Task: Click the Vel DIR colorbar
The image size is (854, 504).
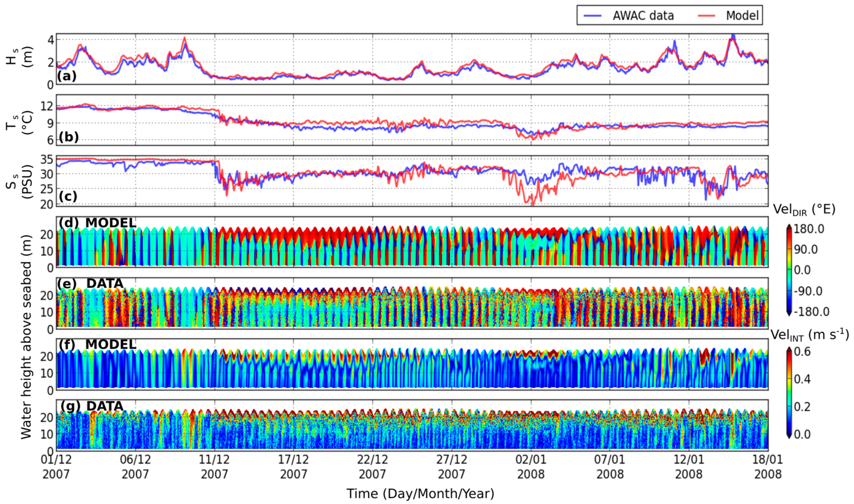Action: pos(789,270)
